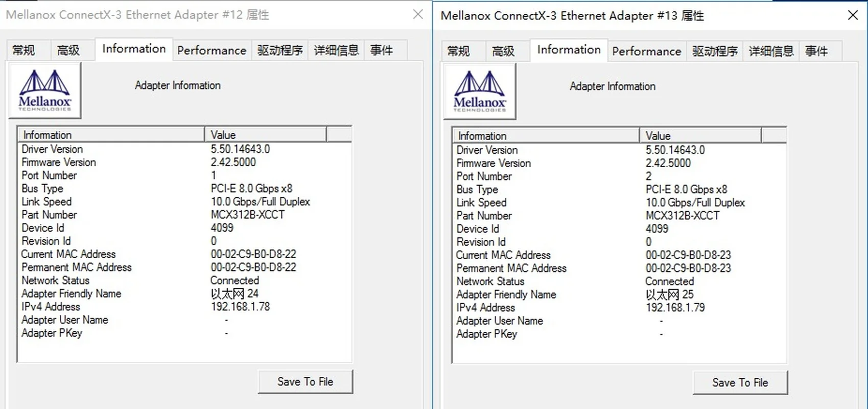Click Save To File in Adapter #13 window
Image resolution: width=868 pixels, height=409 pixels.
click(740, 383)
